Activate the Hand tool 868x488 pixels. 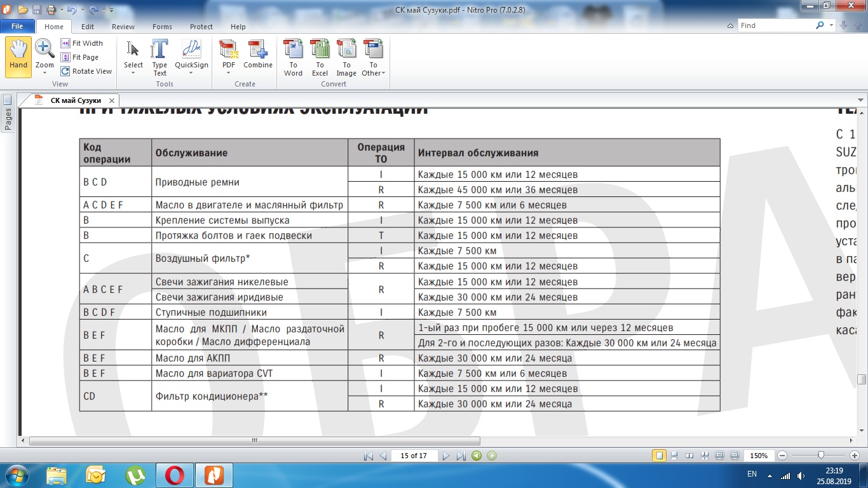pyautogui.click(x=18, y=57)
